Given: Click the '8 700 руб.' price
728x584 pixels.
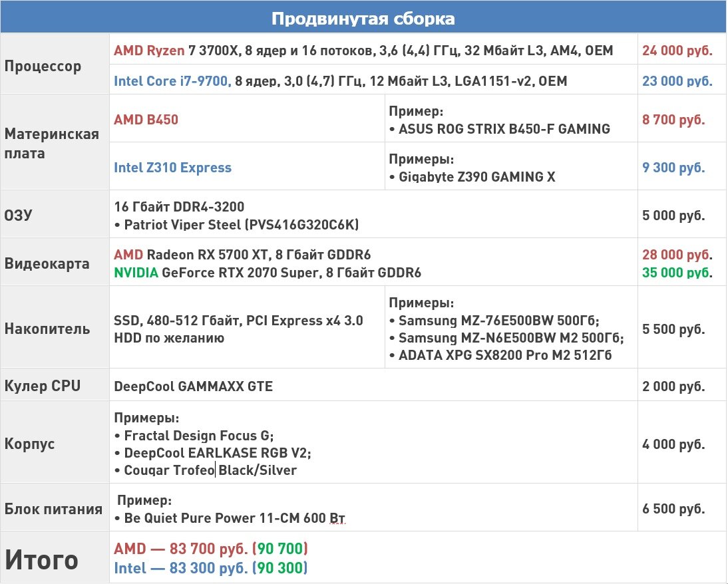Looking at the screenshot, I should [x=673, y=119].
